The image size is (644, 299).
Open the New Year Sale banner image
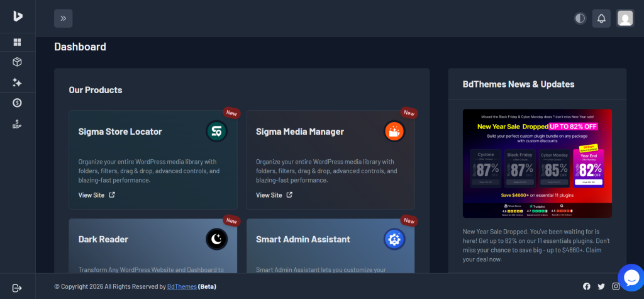click(x=537, y=163)
